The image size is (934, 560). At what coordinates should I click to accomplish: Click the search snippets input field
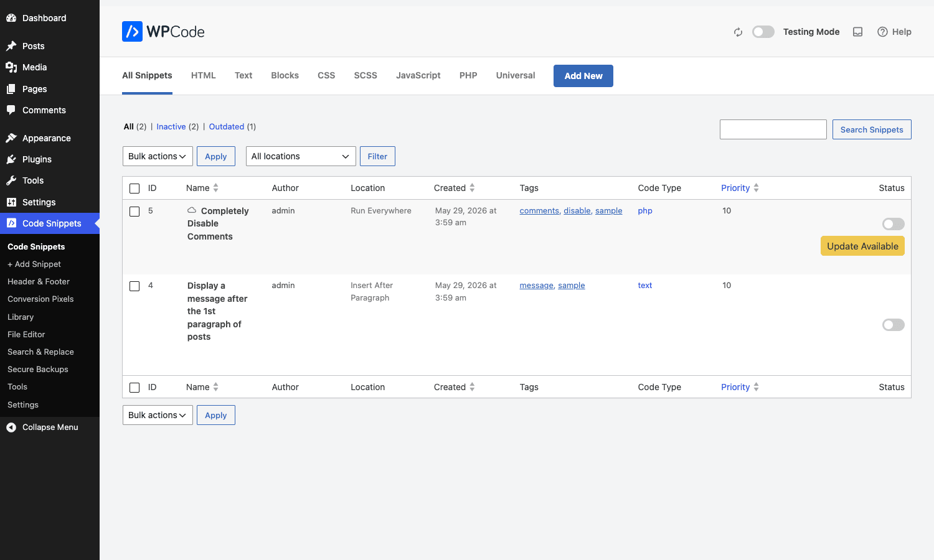pyautogui.click(x=773, y=129)
